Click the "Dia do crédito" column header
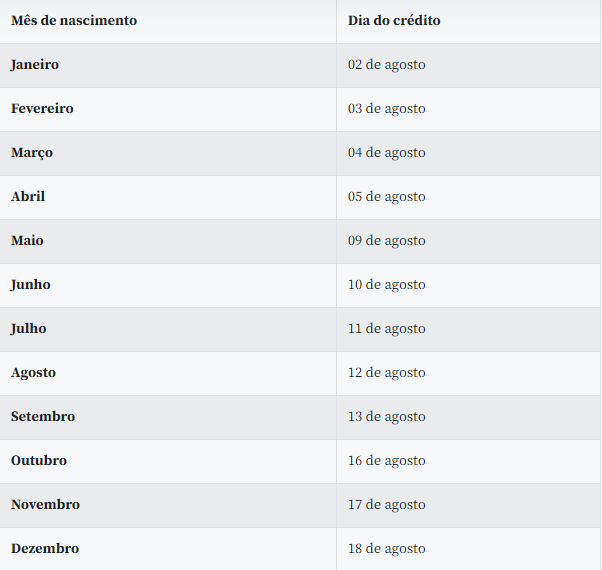Screen dimensions: 602x570 pos(394,21)
